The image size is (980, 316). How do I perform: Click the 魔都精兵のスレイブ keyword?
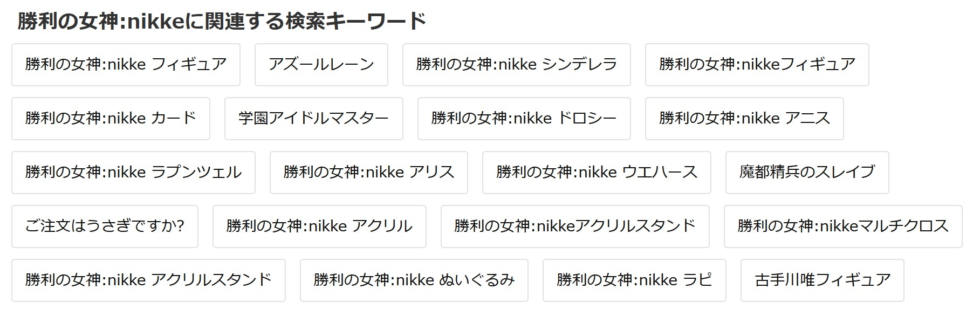pos(807,173)
